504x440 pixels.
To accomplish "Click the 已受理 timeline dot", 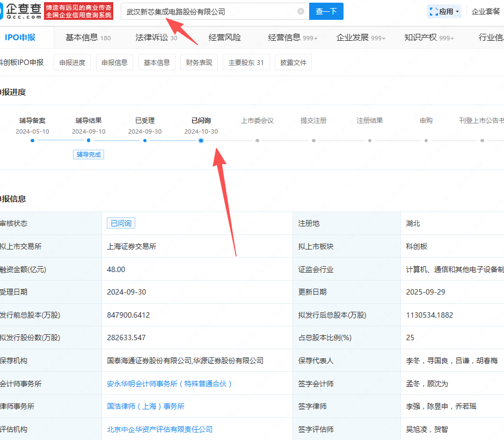I will coord(145,141).
